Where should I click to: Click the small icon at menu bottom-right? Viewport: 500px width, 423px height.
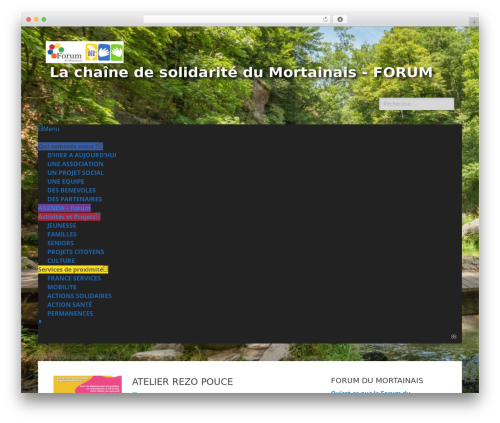(453, 337)
